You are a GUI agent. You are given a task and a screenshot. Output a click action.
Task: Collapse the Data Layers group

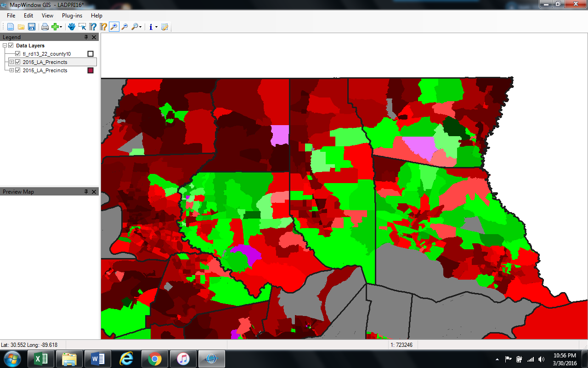point(5,46)
